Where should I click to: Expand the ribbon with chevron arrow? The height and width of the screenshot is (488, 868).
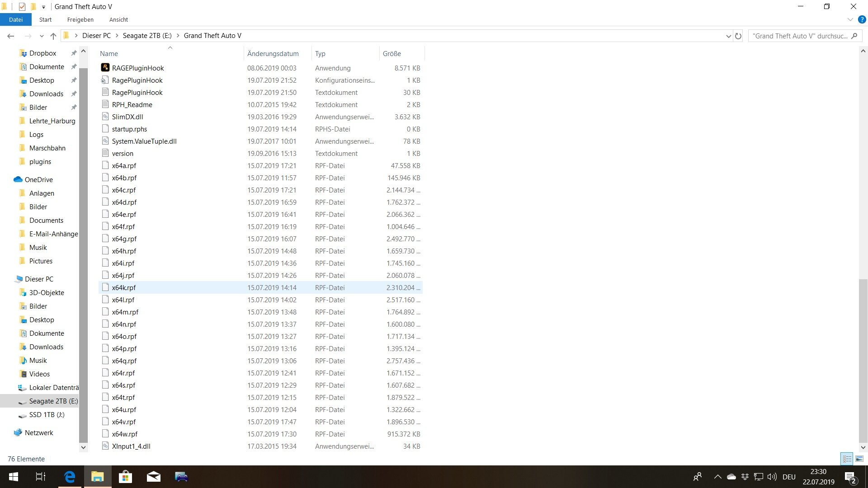click(x=850, y=19)
